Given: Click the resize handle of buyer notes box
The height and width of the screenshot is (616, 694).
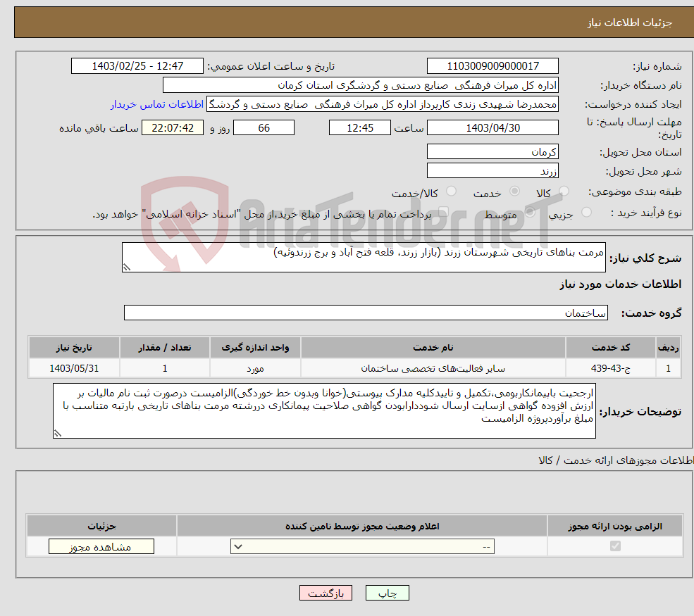Looking at the screenshot, I should pos(58,434).
